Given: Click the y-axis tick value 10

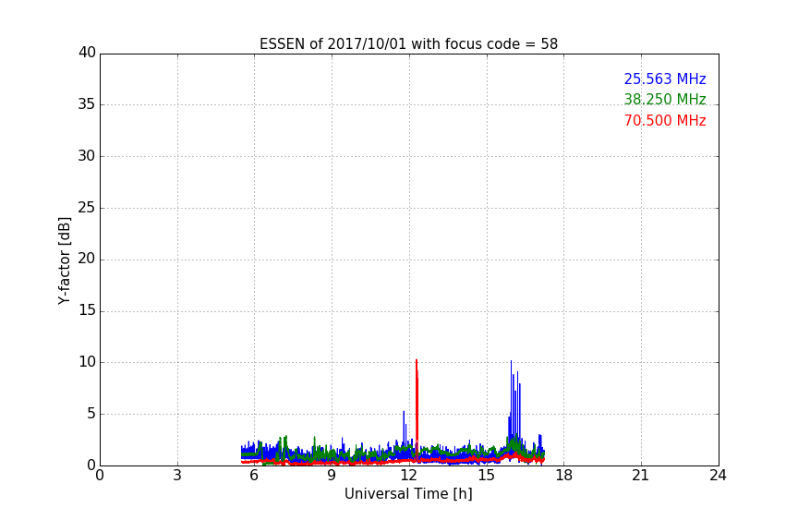Looking at the screenshot, I should click(x=87, y=362).
